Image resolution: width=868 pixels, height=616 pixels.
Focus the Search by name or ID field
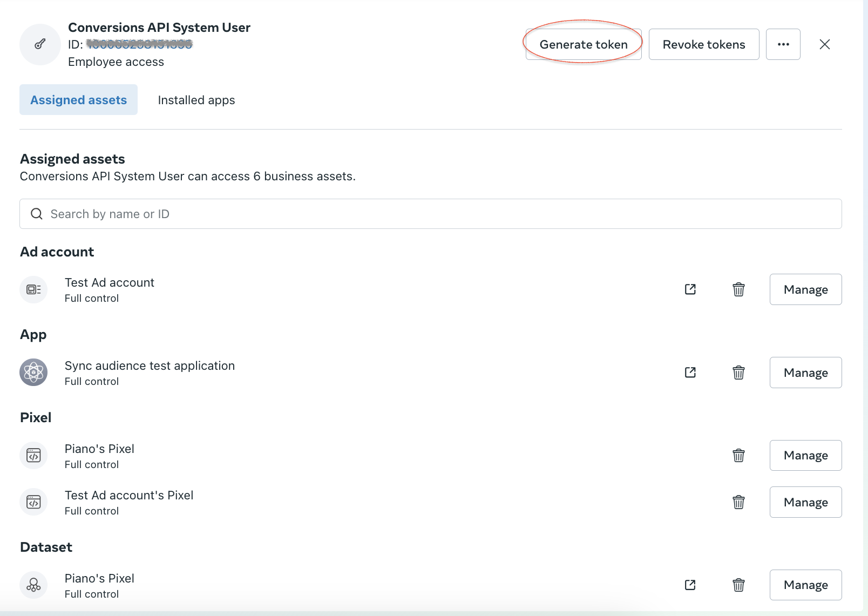click(x=431, y=214)
